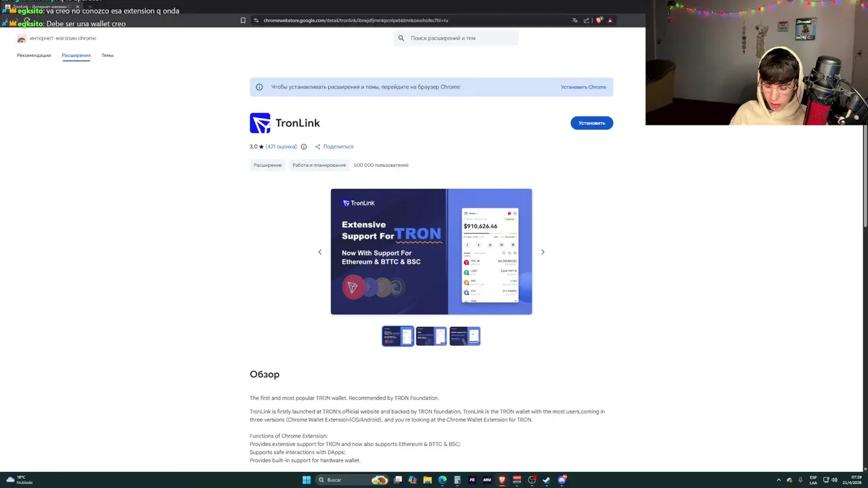The height and width of the screenshot is (488, 868).
Task: Switch to the Темы tab
Action: click(107, 56)
